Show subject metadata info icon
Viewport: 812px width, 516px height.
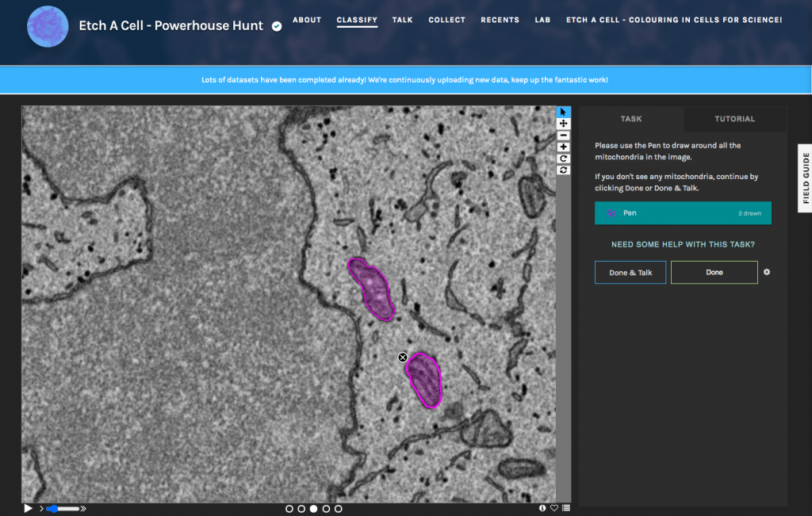pos(543,508)
